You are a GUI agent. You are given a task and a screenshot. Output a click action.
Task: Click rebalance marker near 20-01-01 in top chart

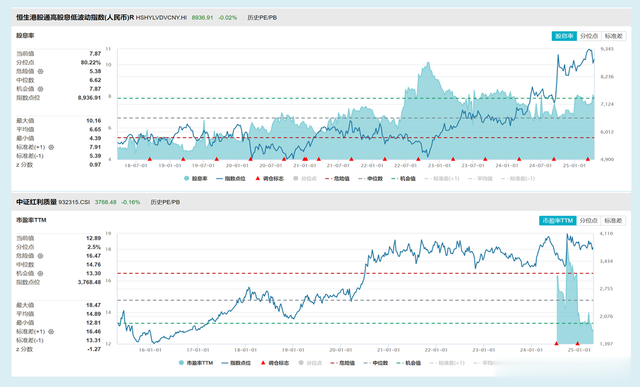[x=251, y=159]
